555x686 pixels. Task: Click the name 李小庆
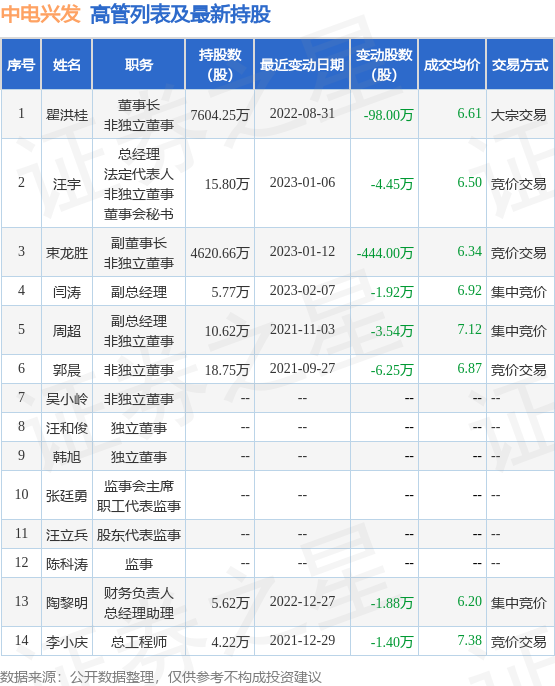coord(67,641)
